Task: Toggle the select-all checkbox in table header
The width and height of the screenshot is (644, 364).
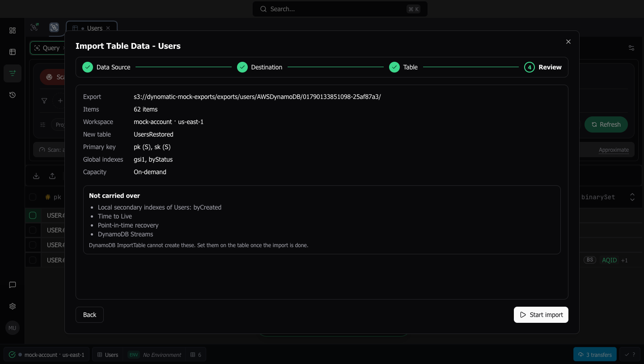Action: click(x=33, y=197)
